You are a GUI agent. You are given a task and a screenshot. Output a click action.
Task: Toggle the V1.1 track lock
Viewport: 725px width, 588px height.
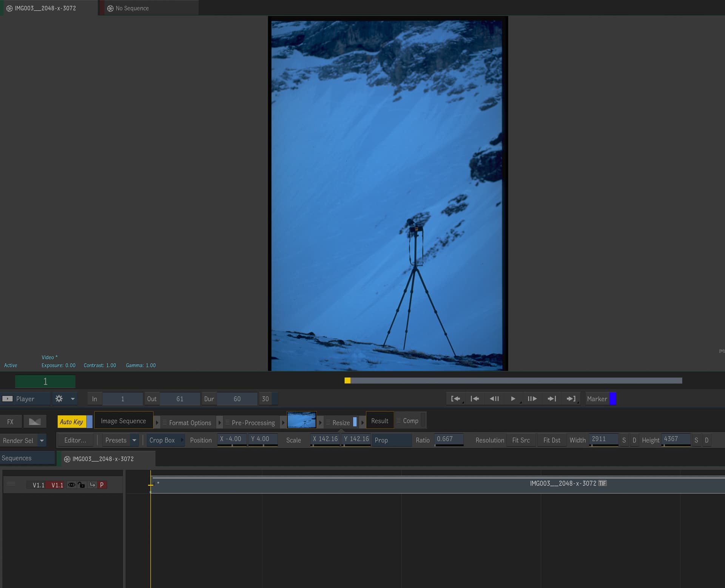(82, 485)
